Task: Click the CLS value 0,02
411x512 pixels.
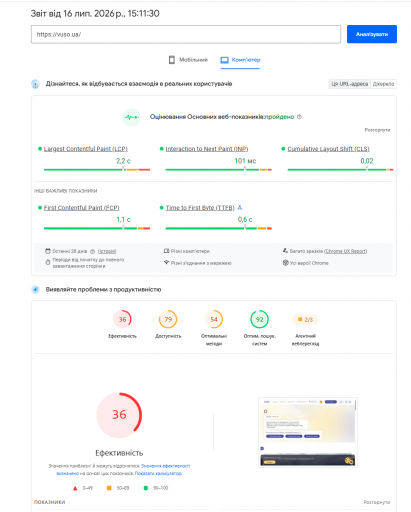Action: [367, 161]
